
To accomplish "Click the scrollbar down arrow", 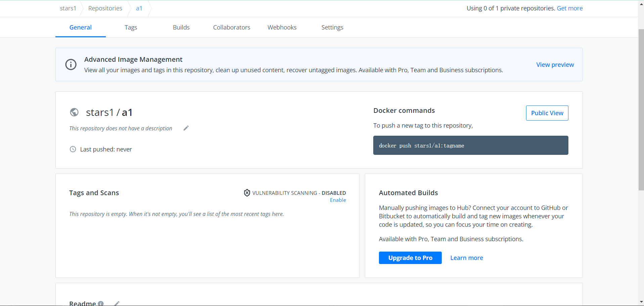I will tap(641, 302).
